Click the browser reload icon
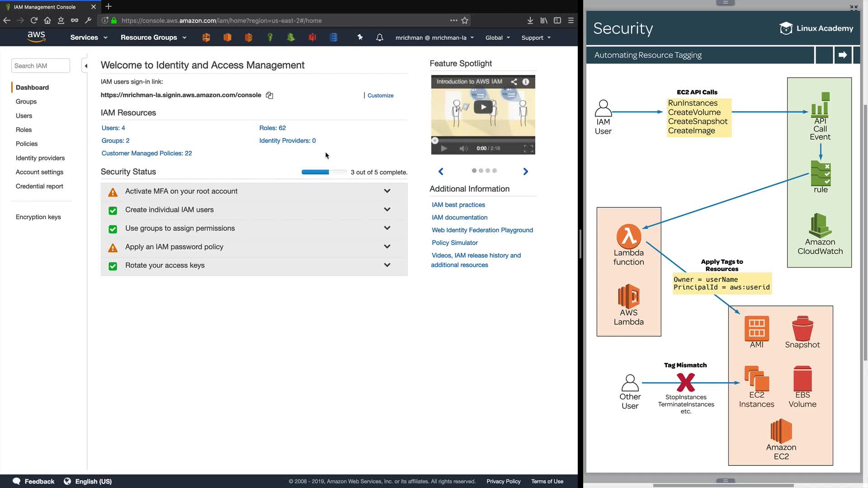The width and height of the screenshot is (868, 488). coord(34,20)
